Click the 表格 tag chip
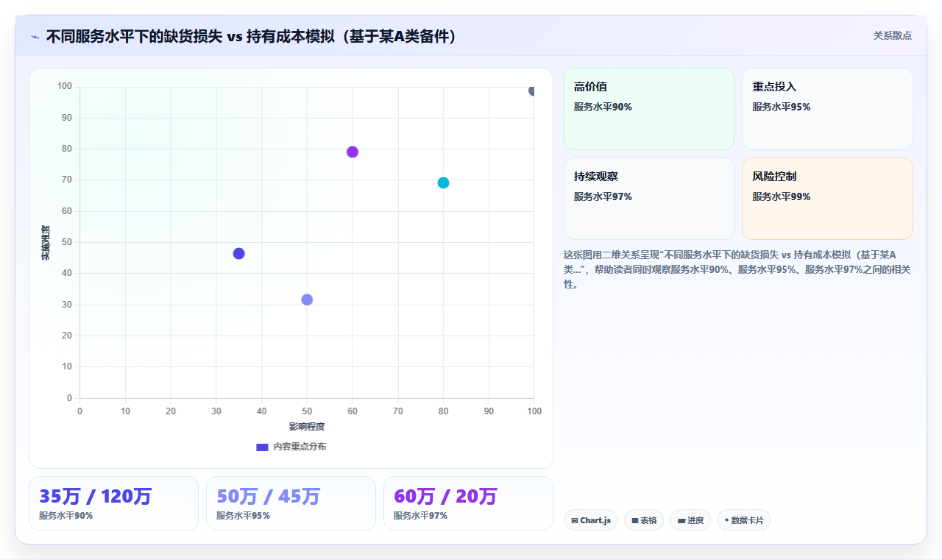The width and height of the screenshot is (942, 560). (644, 520)
